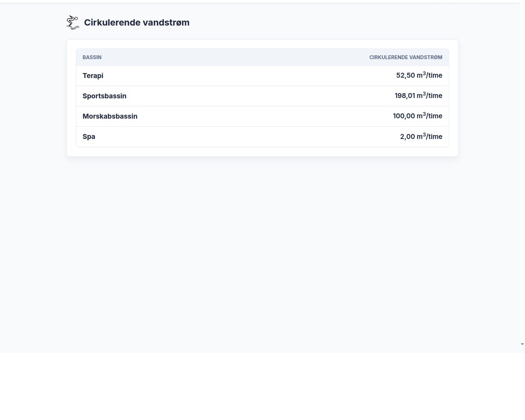Select the Spa row label
525x420 pixels.
tap(89, 137)
